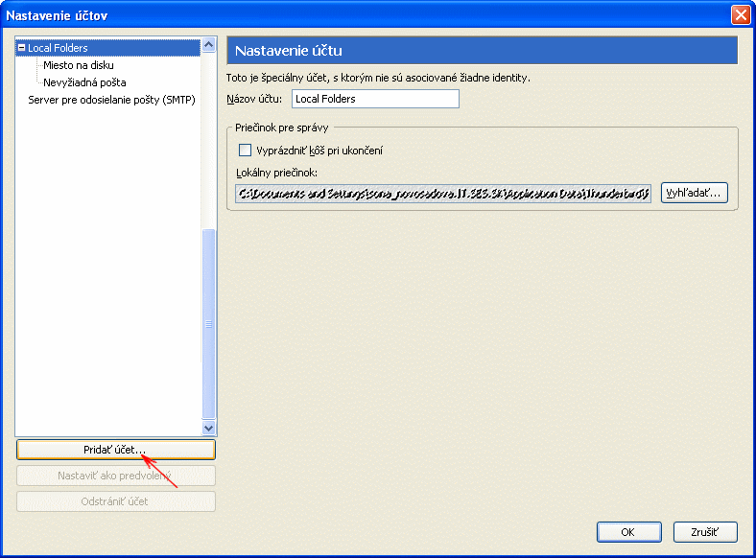The height and width of the screenshot is (558, 756).
Task: Confirm settings with OK button
Action: (x=628, y=531)
